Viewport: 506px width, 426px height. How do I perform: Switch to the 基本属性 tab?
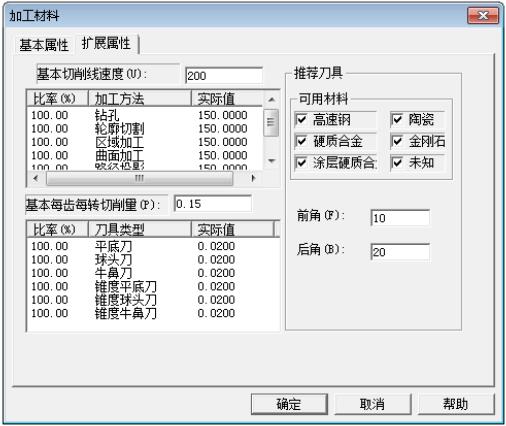coord(44,45)
